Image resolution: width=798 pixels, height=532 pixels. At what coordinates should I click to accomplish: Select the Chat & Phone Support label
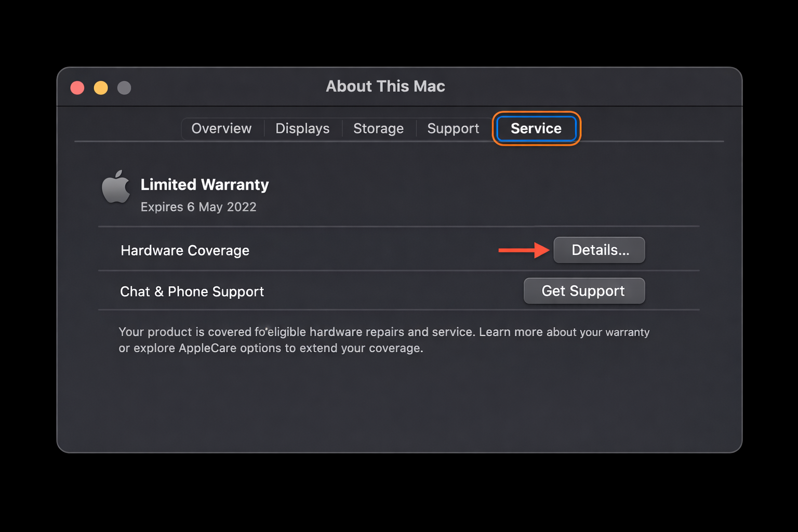[192, 291]
